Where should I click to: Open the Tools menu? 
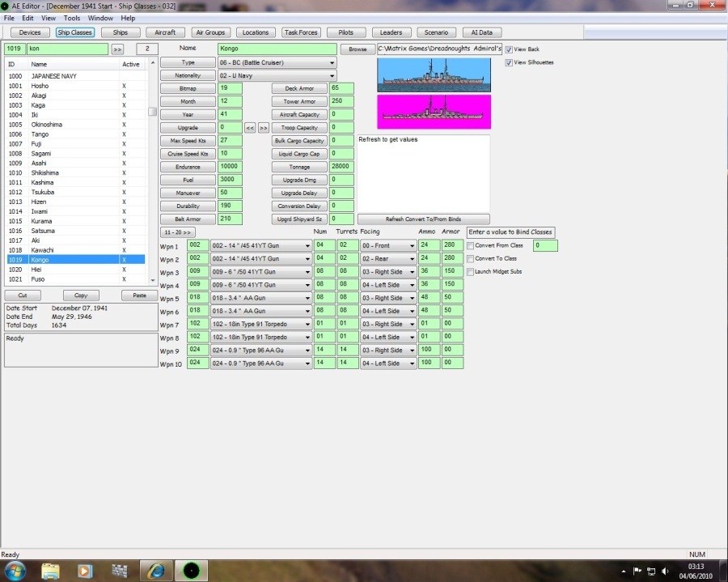pos(72,18)
